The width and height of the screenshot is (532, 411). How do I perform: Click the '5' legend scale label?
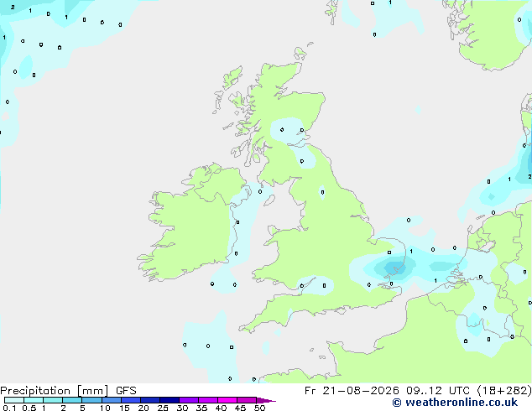pos(82,408)
